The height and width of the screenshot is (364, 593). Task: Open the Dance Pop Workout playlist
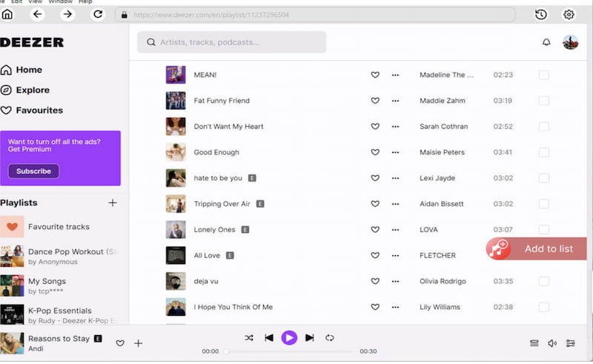click(x=61, y=257)
